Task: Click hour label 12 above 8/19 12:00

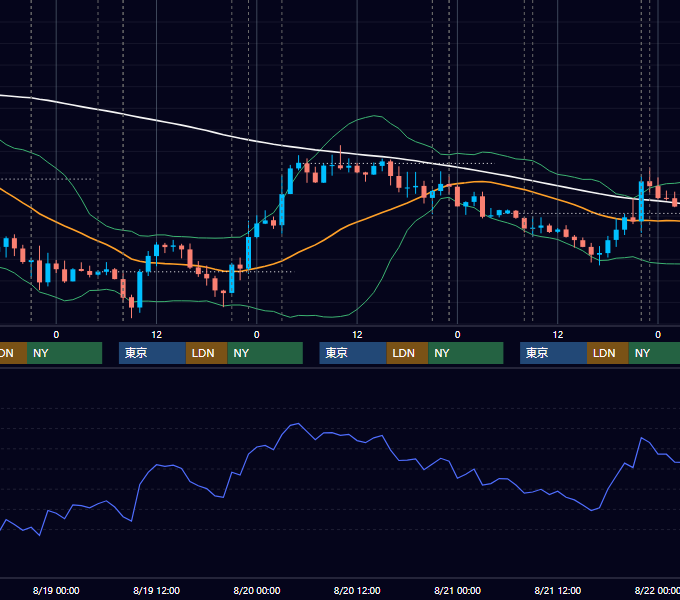Action: click(157, 335)
